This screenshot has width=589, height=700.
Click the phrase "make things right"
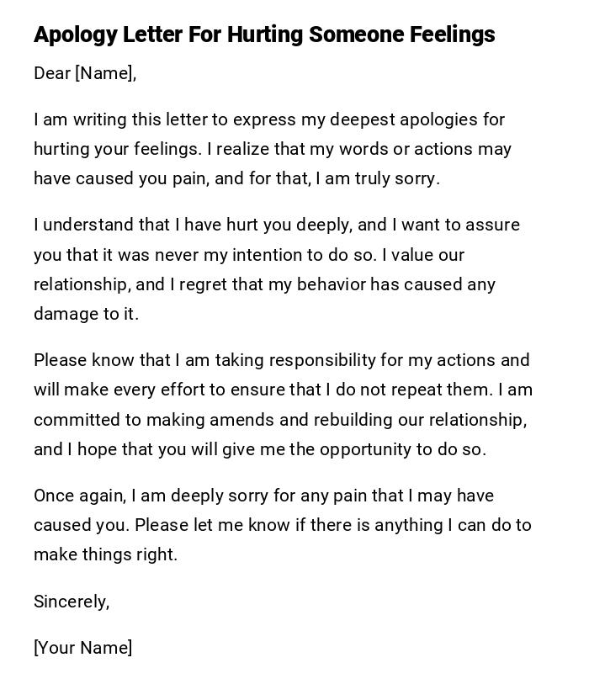coord(104,554)
